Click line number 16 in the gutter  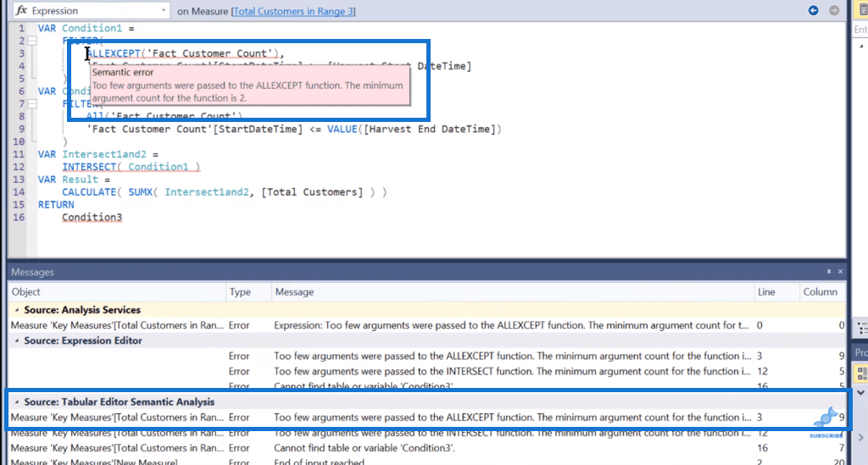(x=19, y=218)
